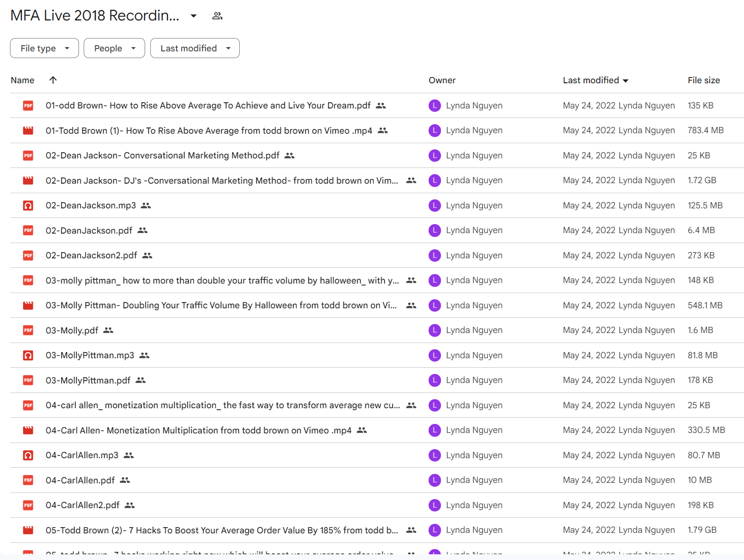Click PDF icon of 04-CarlAllen2.pdf
744x560 pixels.
point(28,505)
